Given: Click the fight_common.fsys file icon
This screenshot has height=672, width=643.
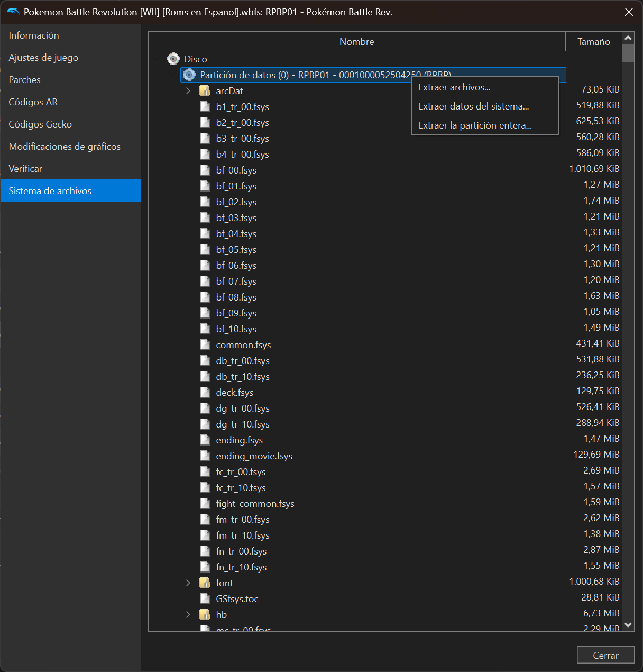Looking at the screenshot, I should (205, 503).
